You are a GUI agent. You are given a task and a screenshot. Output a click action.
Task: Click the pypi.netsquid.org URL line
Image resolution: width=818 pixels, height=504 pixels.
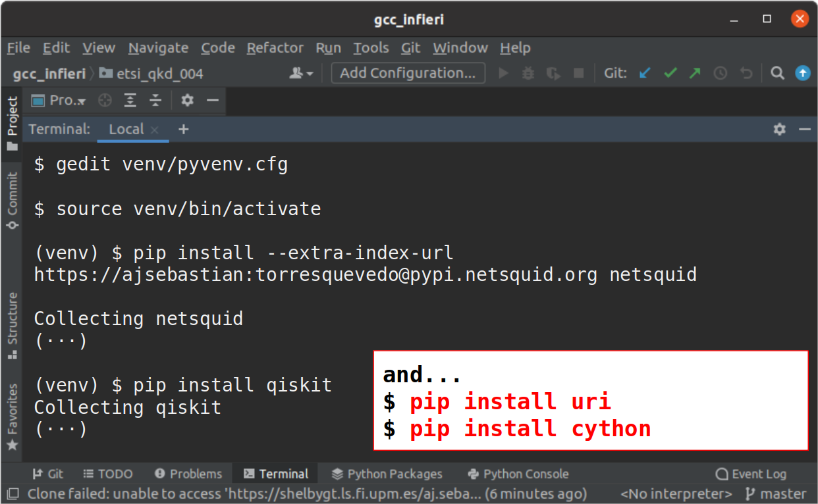coord(366,274)
